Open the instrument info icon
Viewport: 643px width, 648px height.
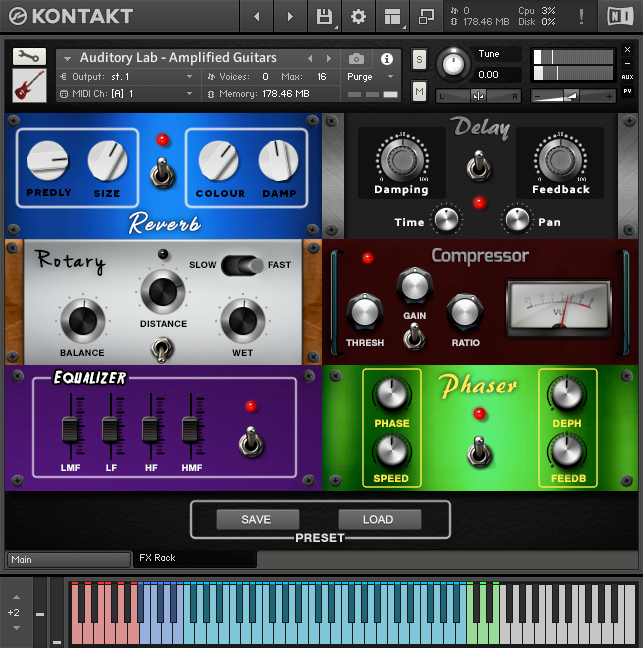point(386,59)
